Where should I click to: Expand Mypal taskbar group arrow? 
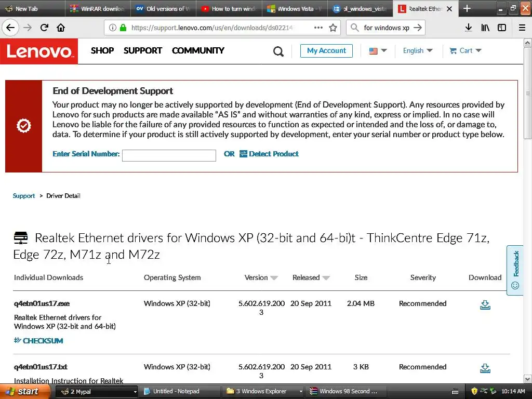135,392
